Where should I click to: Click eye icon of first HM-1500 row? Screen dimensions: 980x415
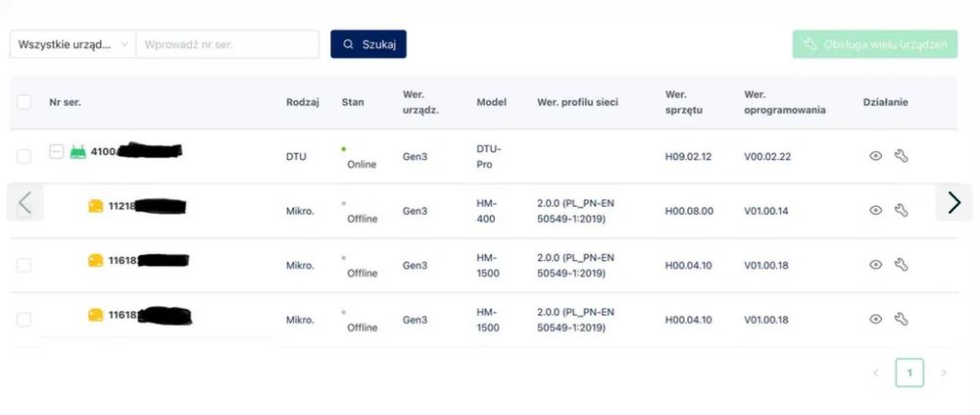(x=875, y=265)
